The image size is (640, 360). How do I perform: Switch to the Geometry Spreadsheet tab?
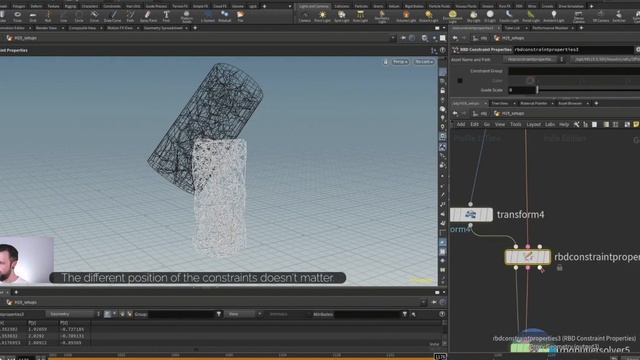163,28
